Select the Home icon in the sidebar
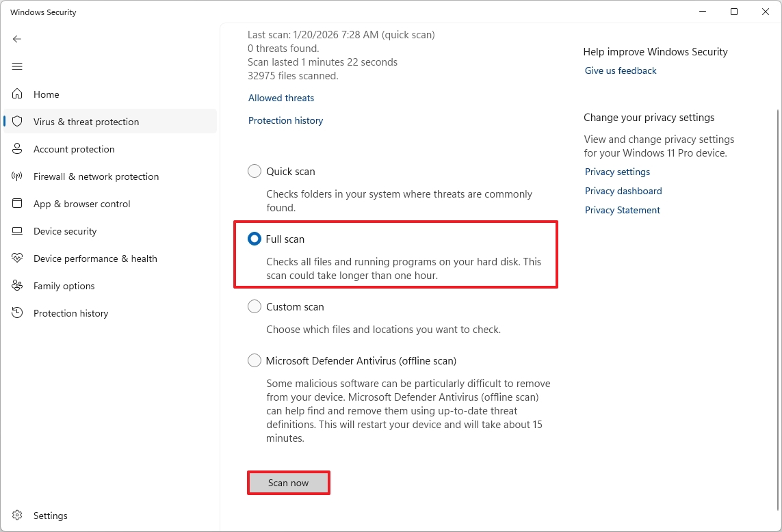The height and width of the screenshot is (532, 782). point(16,94)
